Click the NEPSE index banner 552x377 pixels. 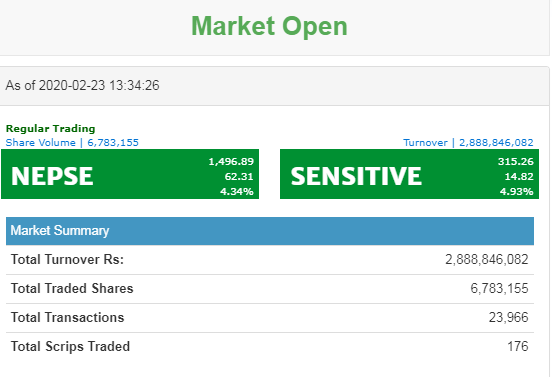pos(130,174)
